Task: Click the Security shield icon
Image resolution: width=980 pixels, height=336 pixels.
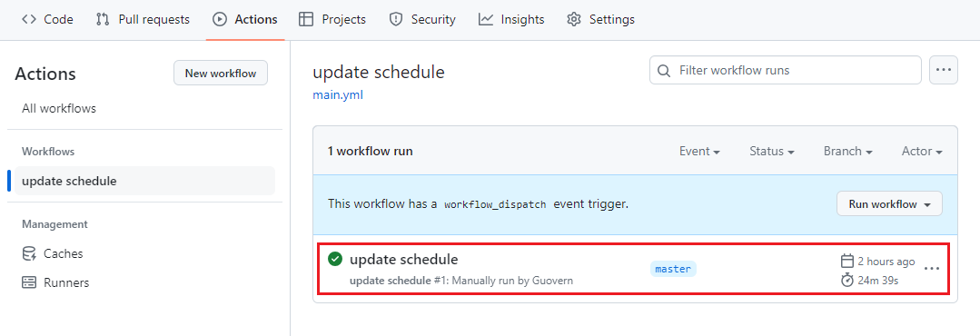Action: 396,19
